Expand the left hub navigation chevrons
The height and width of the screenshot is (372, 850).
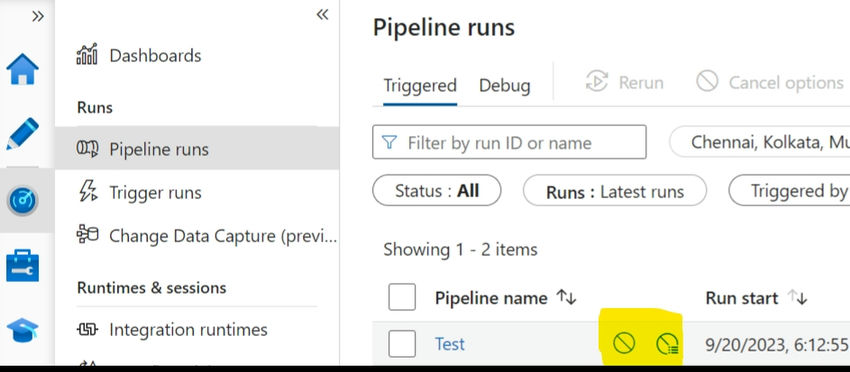coord(37,16)
